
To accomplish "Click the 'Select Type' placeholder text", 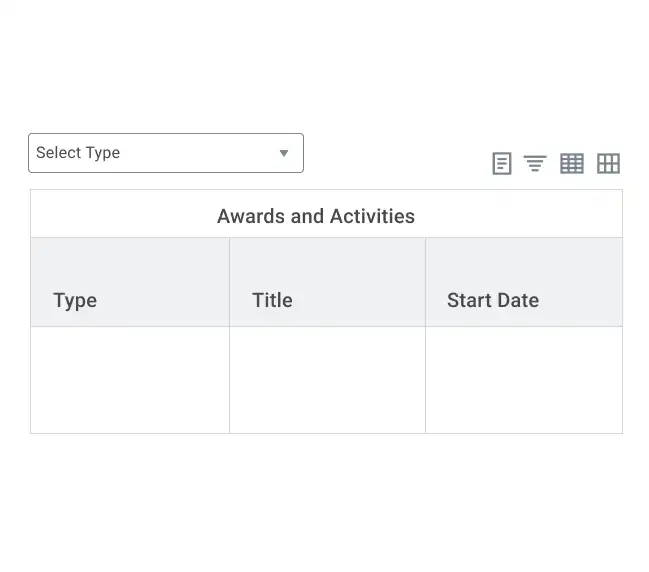I will [78, 153].
